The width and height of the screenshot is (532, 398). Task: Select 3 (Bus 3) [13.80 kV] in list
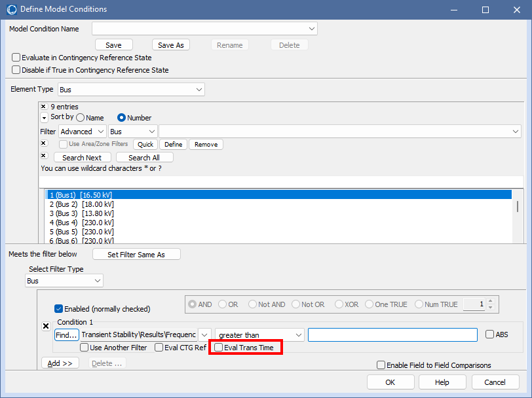pyautogui.click(x=82, y=213)
